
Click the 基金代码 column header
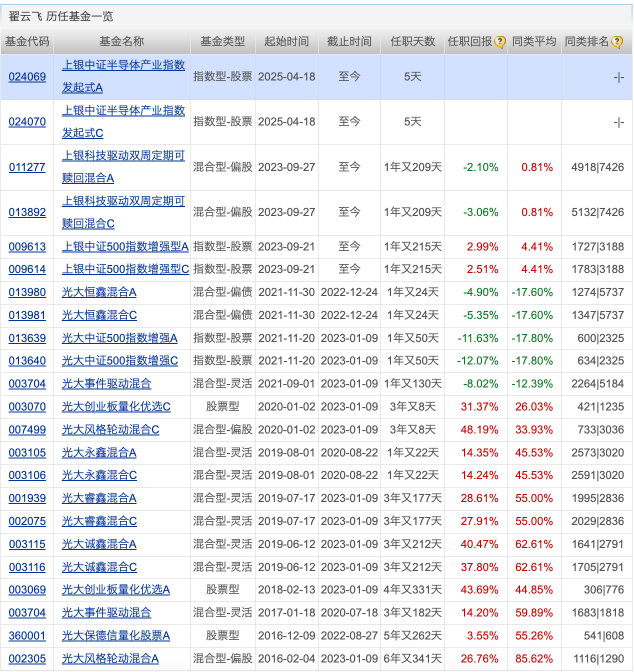click(27, 41)
